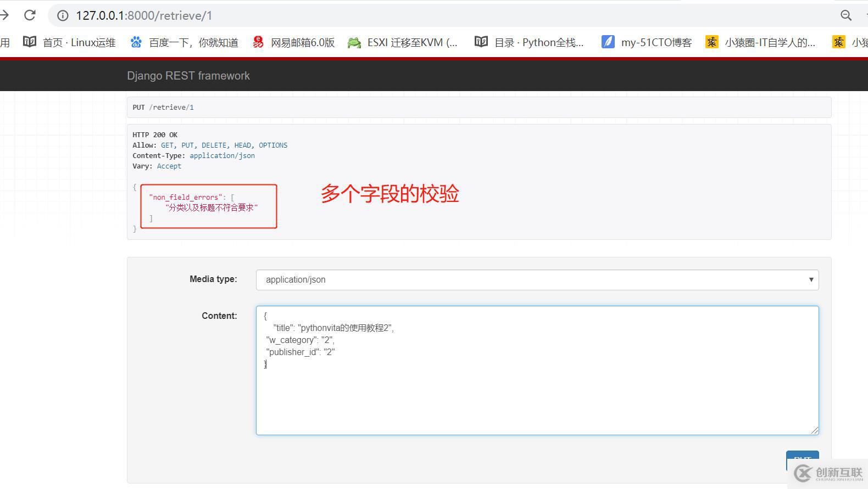This screenshot has height=489, width=868.
Task: Open the my-51CTO博客 bookmark
Action: pyautogui.click(x=647, y=42)
